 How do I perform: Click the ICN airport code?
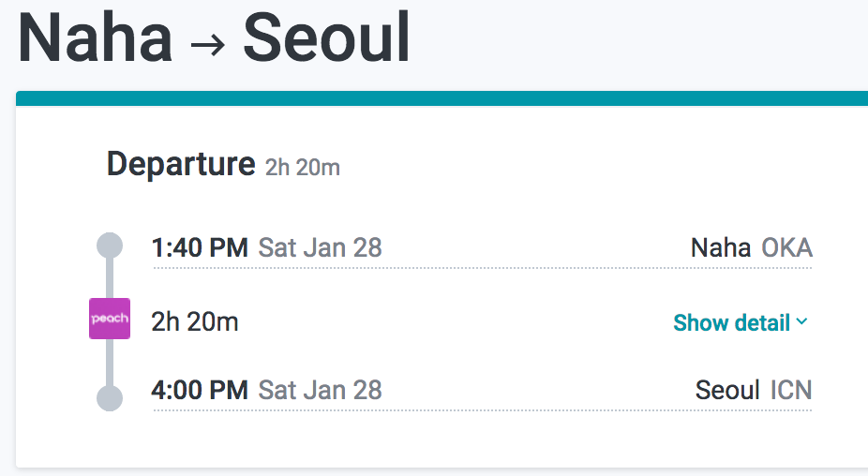(792, 390)
